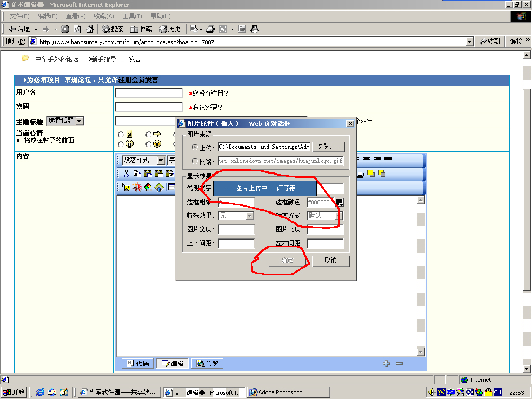Click the editor zoom-in plus icon

click(386, 363)
